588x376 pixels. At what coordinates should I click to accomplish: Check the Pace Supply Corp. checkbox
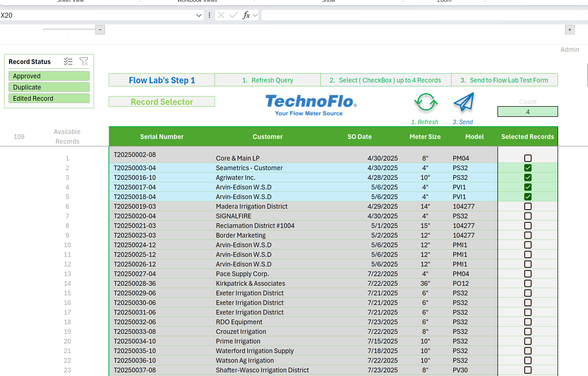pos(528,274)
